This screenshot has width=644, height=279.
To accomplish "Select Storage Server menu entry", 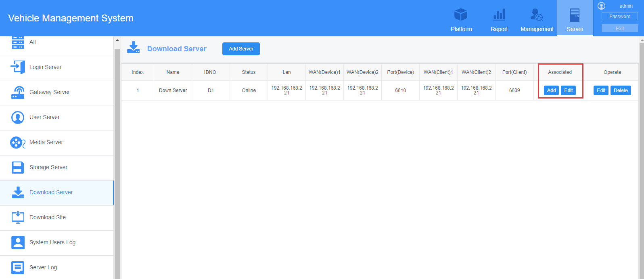I will tap(56, 167).
